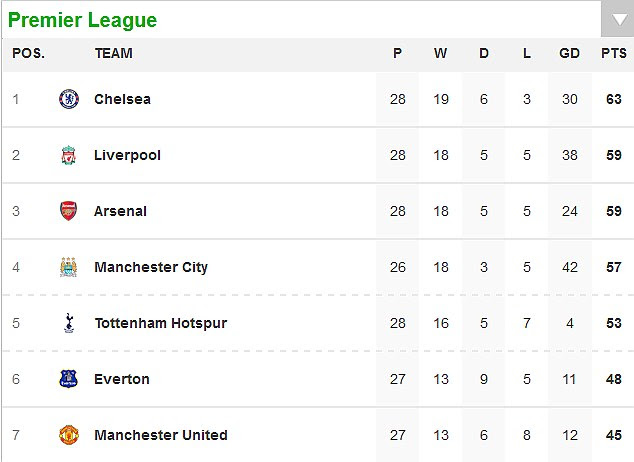Click the Premier League title heading

[x=82, y=20]
